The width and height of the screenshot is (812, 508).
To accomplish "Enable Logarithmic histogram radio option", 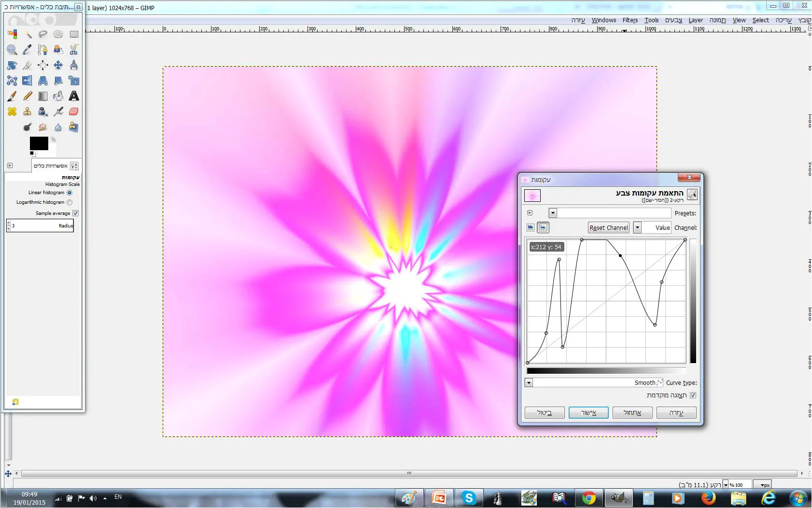I will pyautogui.click(x=70, y=202).
